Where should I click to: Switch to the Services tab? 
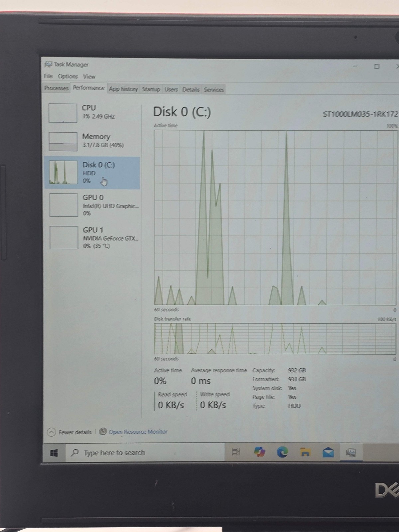214,90
